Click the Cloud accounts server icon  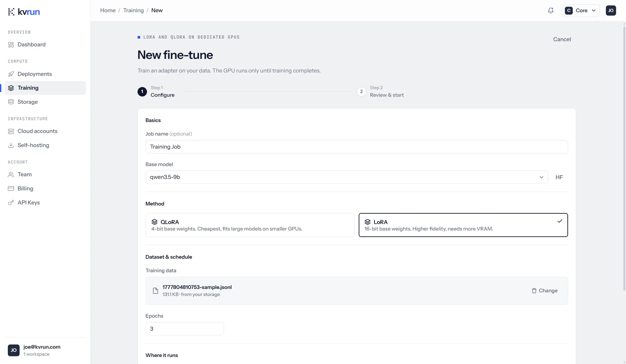click(x=11, y=131)
